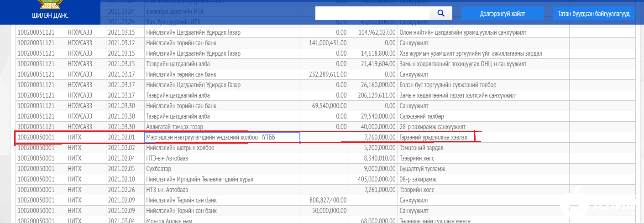Click the Гэрээний урьдчилгаа хэвлэл description cell
The width and height of the screenshot is (644, 223).
[x=483, y=137]
